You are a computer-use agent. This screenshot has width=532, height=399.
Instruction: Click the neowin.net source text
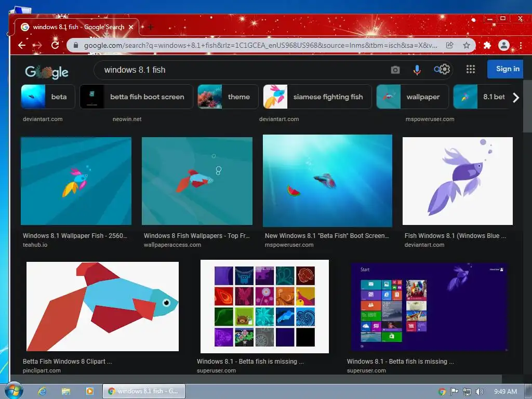pos(127,119)
